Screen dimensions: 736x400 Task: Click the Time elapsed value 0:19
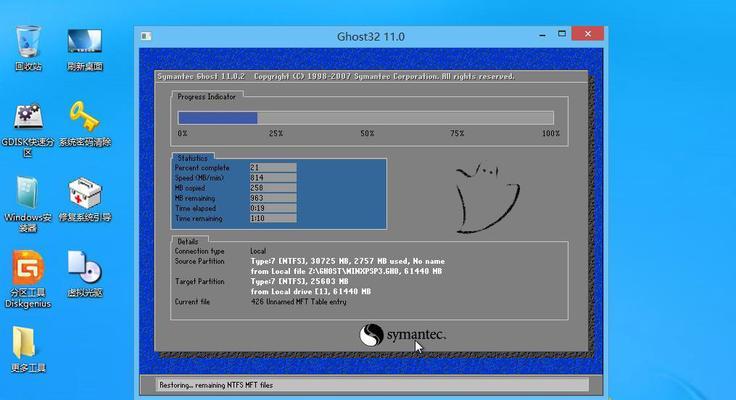point(273,208)
